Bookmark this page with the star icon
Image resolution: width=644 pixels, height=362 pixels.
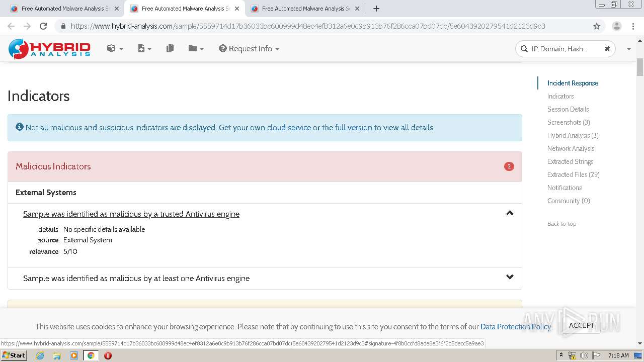click(597, 26)
